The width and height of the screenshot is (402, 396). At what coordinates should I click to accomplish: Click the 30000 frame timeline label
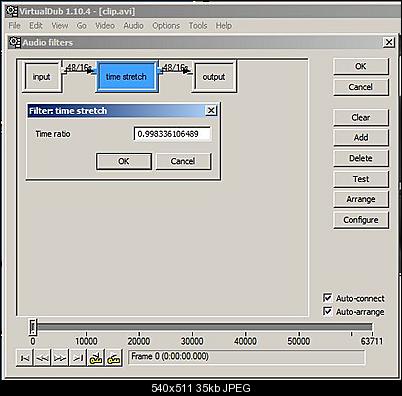tap(192, 341)
